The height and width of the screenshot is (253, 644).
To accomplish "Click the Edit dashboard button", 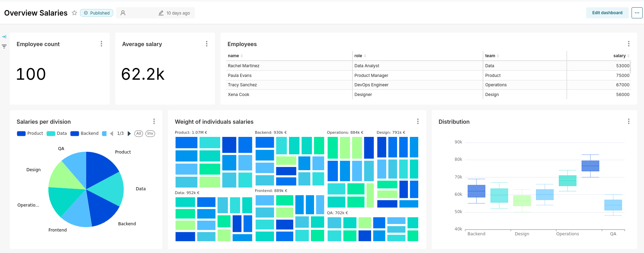I will (x=607, y=13).
